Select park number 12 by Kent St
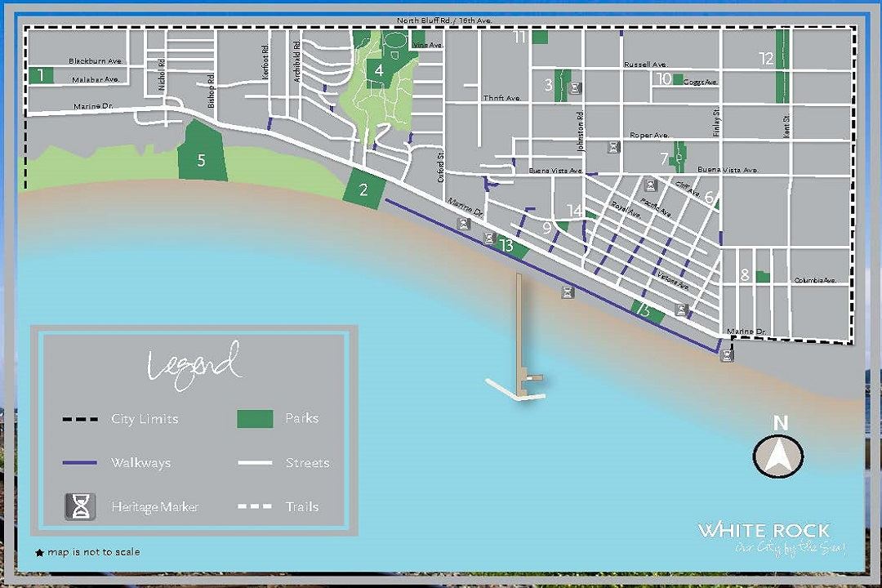 tap(781, 65)
